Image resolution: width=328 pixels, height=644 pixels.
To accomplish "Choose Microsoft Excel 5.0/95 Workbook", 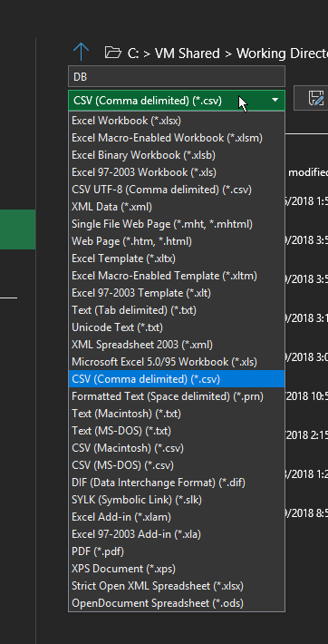I will click(x=177, y=362).
